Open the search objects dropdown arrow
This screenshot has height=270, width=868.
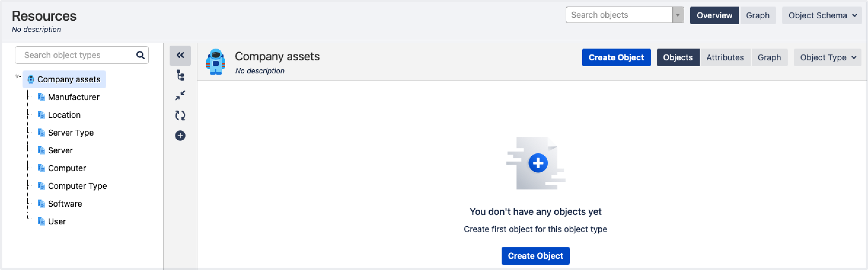pos(678,15)
